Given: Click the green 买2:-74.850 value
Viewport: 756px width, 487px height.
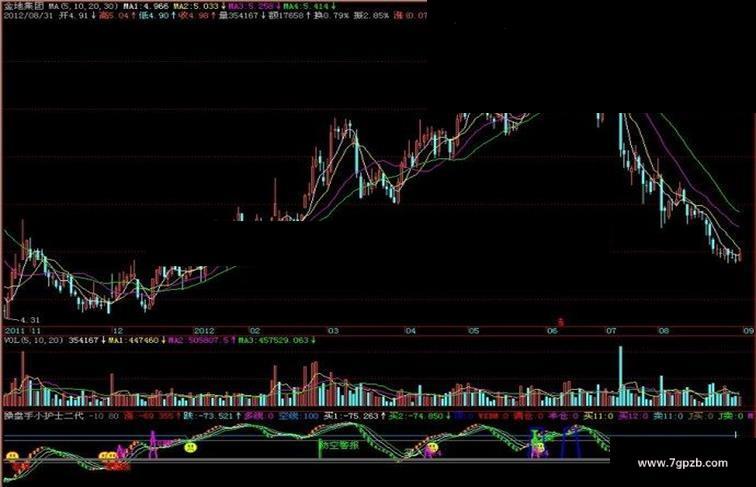Looking at the screenshot, I should (x=416, y=416).
